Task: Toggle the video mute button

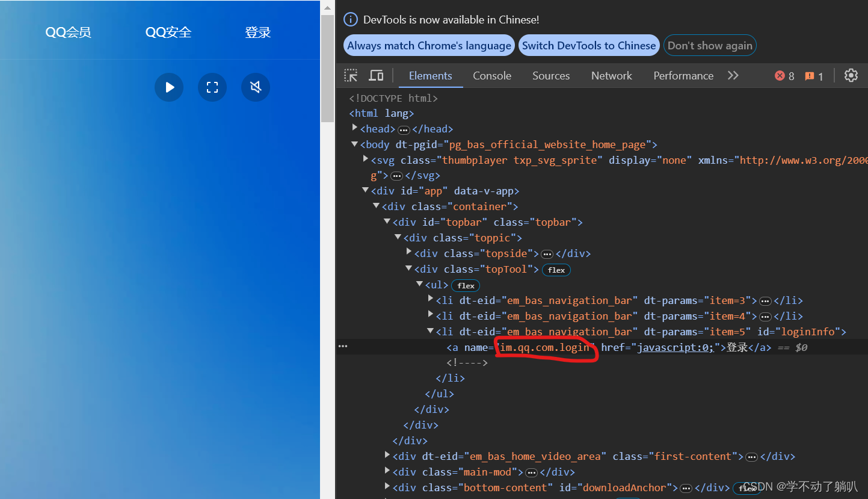Action: tap(256, 88)
